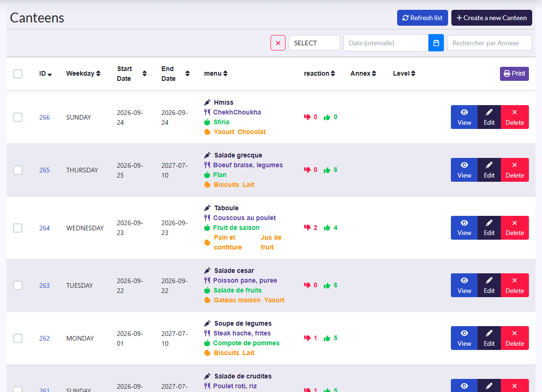Click the calendar icon beside the date interval field
This screenshot has width=542, height=392.
click(x=436, y=43)
